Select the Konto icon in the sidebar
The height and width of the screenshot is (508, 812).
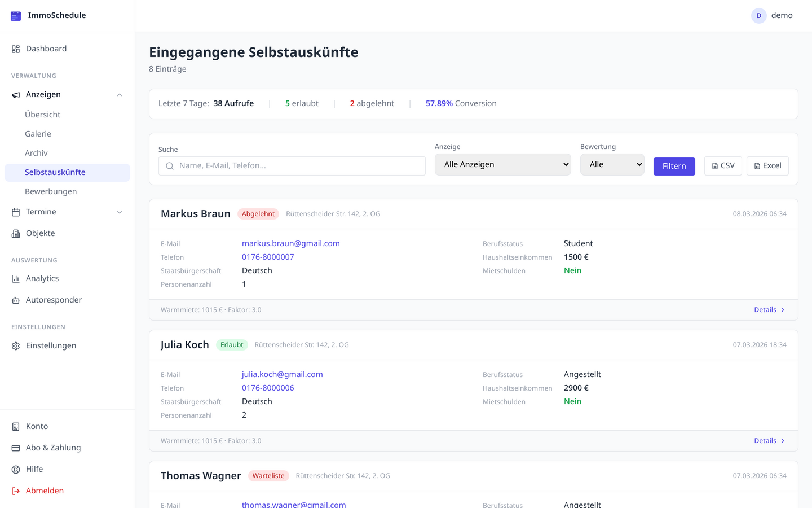point(15,426)
